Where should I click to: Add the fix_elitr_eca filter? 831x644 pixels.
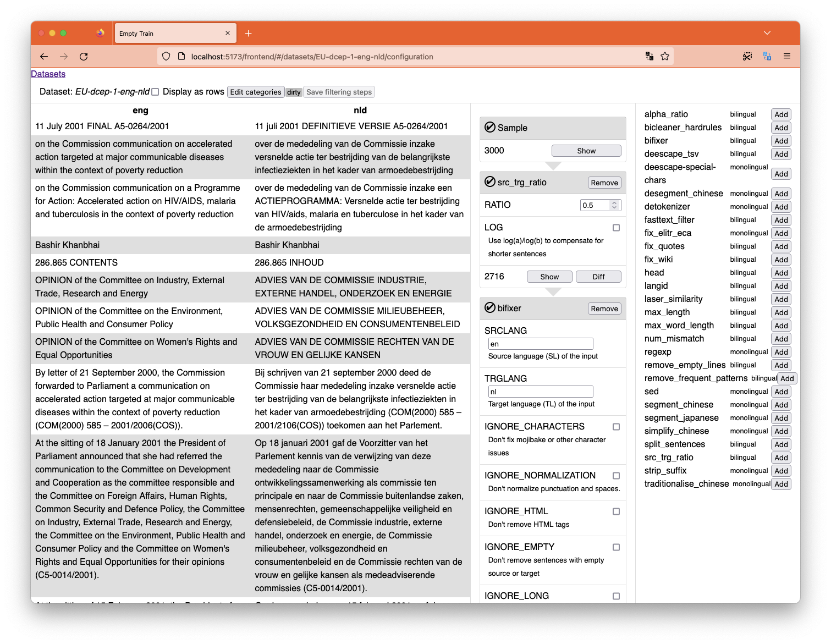[781, 233]
